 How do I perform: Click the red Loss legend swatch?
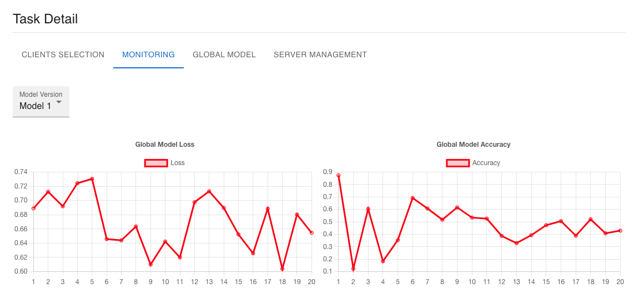pos(156,163)
